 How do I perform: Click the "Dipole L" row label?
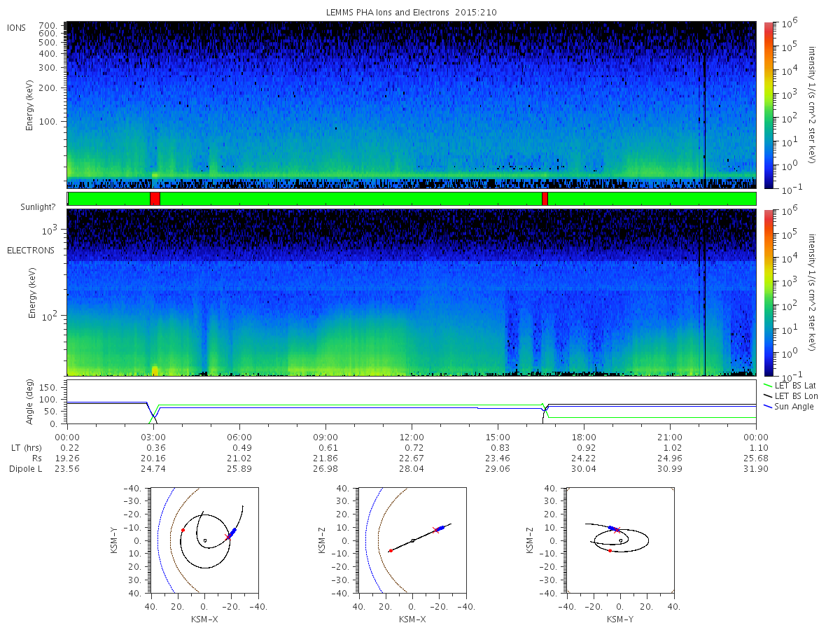click(x=25, y=468)
